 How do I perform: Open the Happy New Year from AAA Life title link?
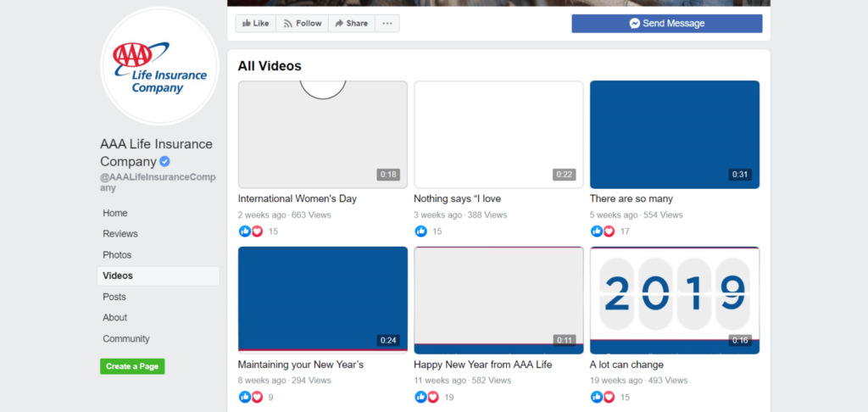[x=482, y=365]
